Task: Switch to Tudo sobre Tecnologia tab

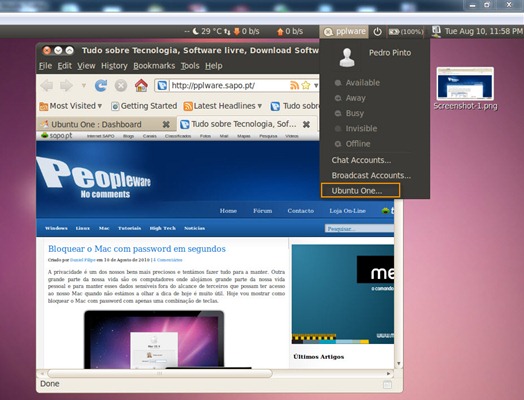Action: [244, 124]
